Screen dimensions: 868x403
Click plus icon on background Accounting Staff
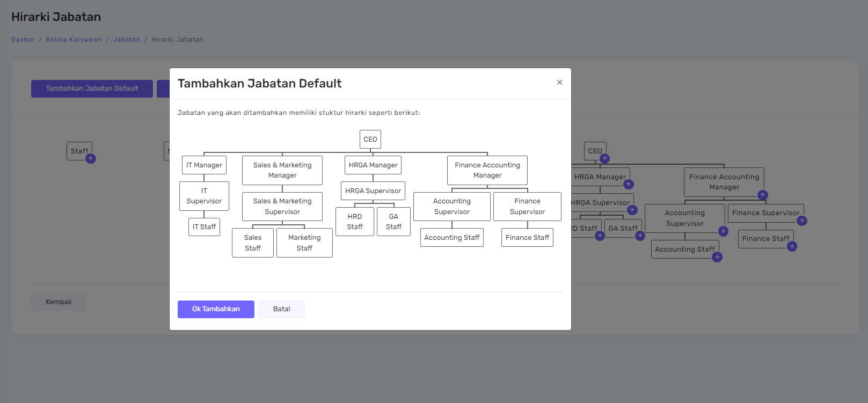717,257
